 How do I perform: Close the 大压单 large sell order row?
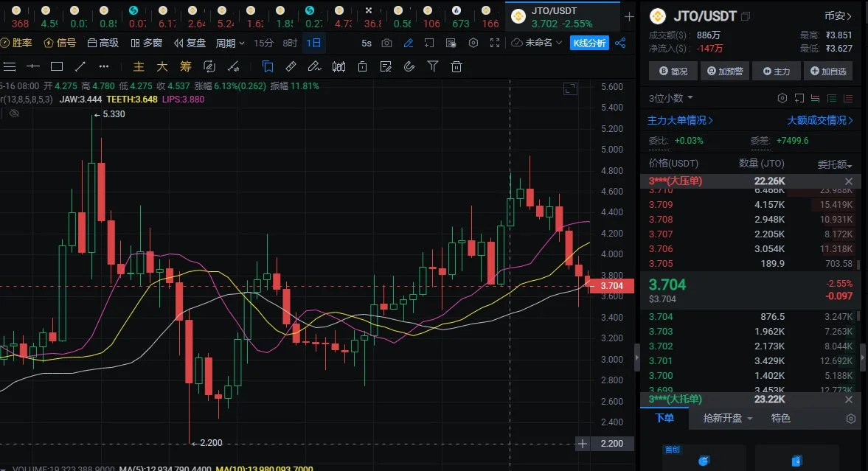click(848, 181)
